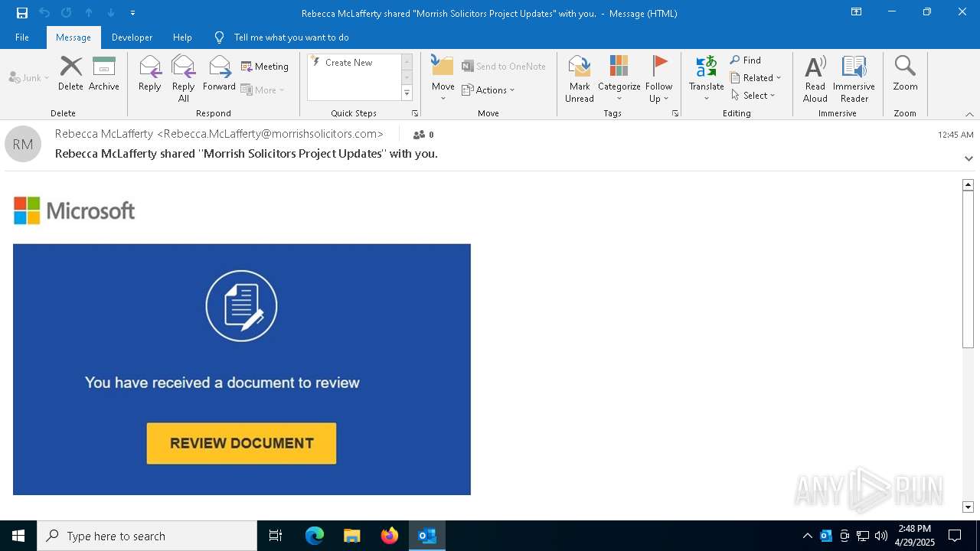
Task: Open the File menu
Action: pyautogui.click(x=22, y=37)
